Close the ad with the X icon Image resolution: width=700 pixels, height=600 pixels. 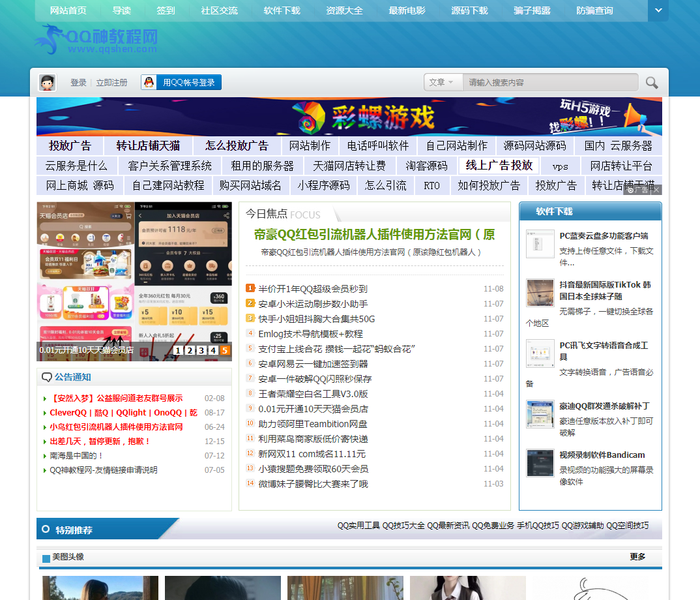(657, 190)
